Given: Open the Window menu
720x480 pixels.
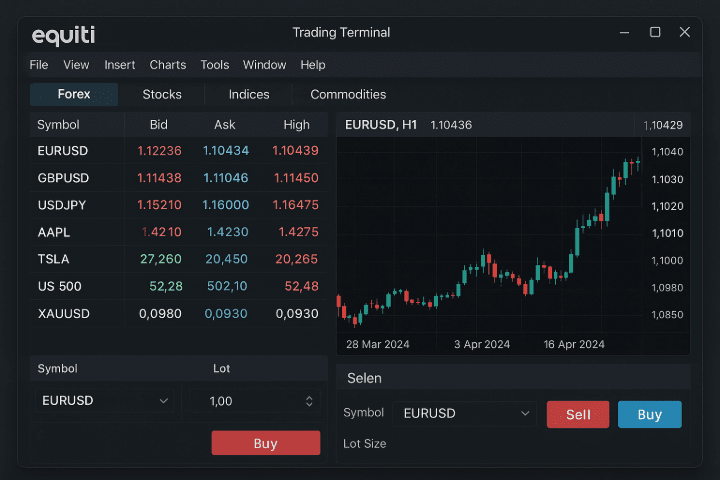Looking at the screenshot, I should (264, 65).
